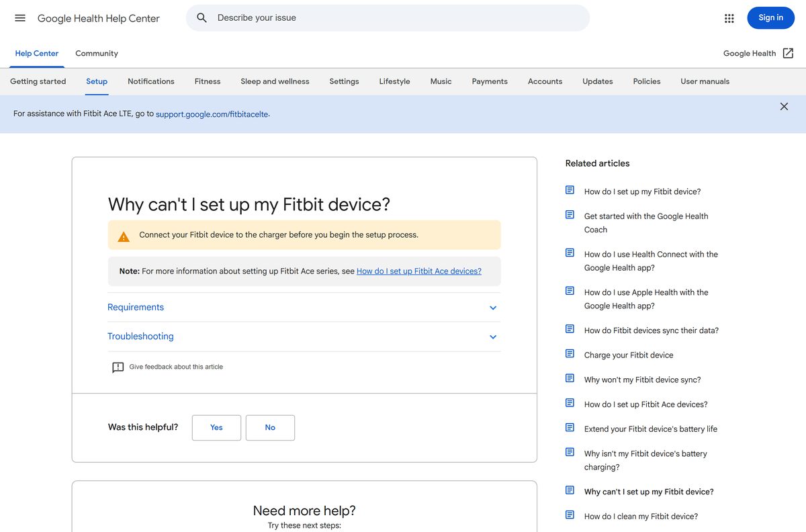Click article icon beside 'How do Fitbit devices sync their data?'
The width and height of the screenshot is (806, 532).
click(x=570, y=329)
